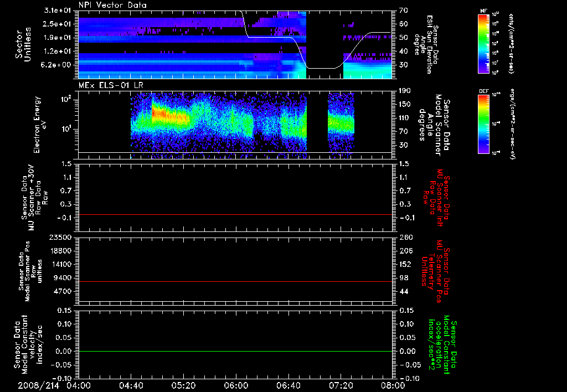Click the '08:00' end time label
Viewport: 567px width, 392px height.
[x=393, y=385]
